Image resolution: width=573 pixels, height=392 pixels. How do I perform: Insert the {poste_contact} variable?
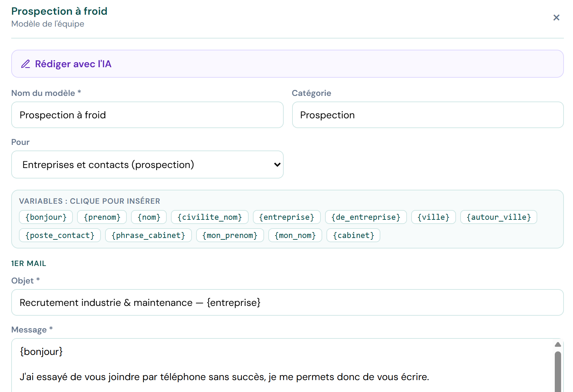60,235
